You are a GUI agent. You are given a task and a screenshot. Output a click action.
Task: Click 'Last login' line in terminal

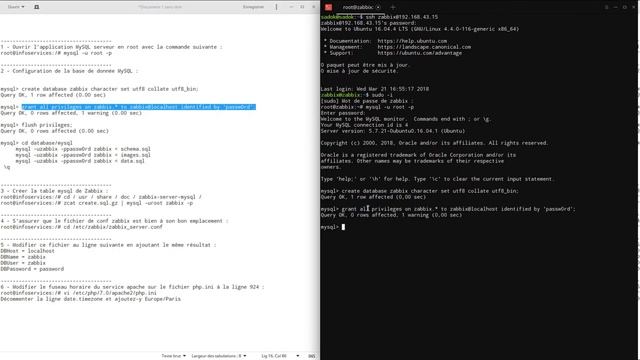[x=374, y=89]
